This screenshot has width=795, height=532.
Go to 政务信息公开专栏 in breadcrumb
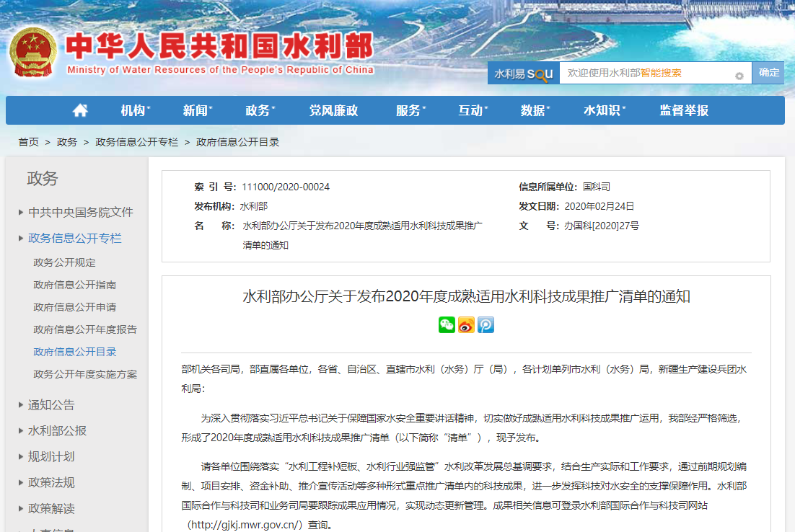pyautogui.click(x=136, y=142)
